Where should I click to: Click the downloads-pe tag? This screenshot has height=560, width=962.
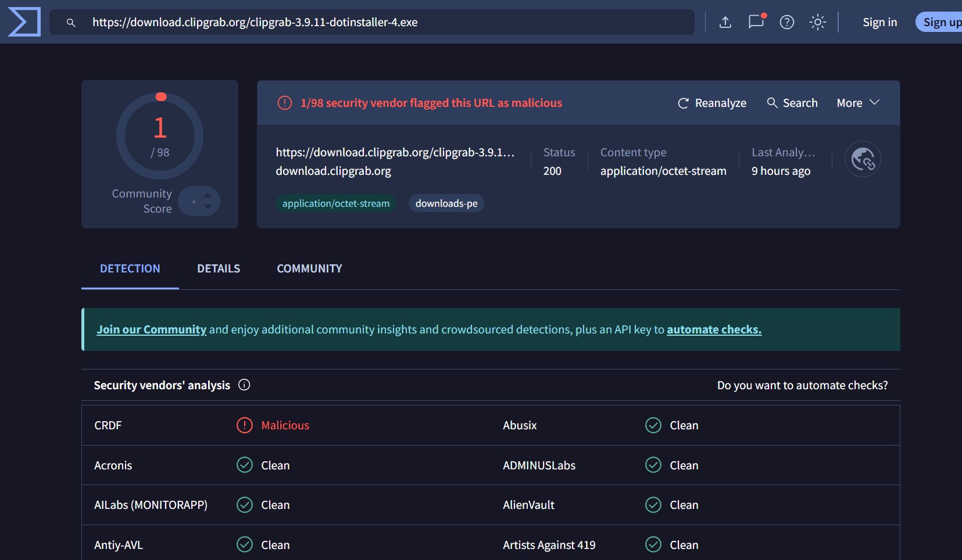point(446,203)
